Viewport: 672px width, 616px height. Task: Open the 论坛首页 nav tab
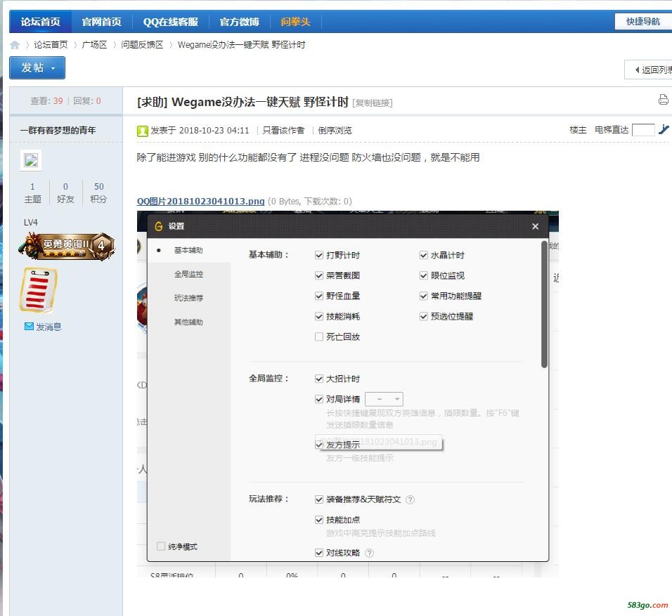click(x=40, y=21)
